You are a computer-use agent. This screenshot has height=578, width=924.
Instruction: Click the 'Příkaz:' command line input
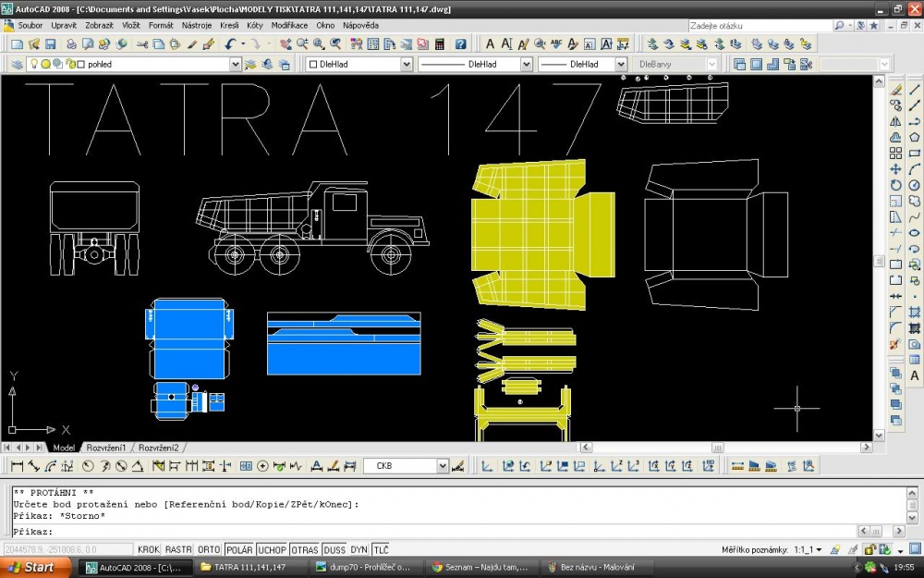(x=435, y=532)
